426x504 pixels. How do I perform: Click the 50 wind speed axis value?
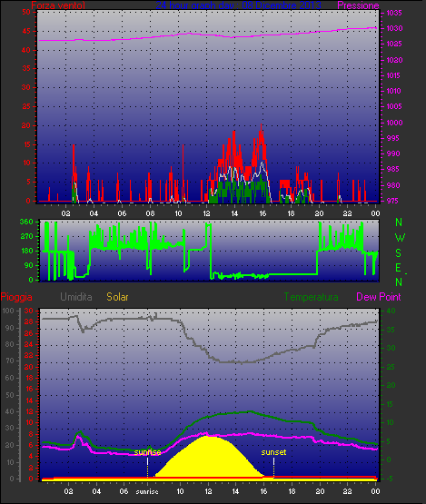click(26, 12)
